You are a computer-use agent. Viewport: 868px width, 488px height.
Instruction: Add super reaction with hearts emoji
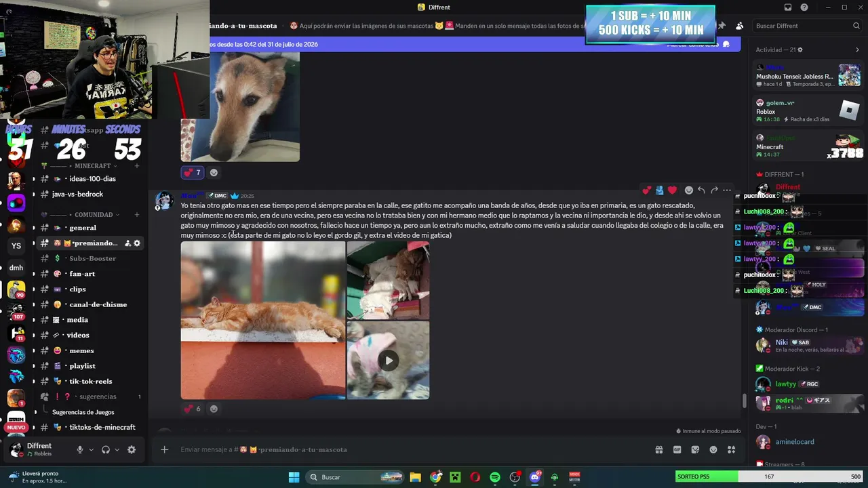[647, 190]
